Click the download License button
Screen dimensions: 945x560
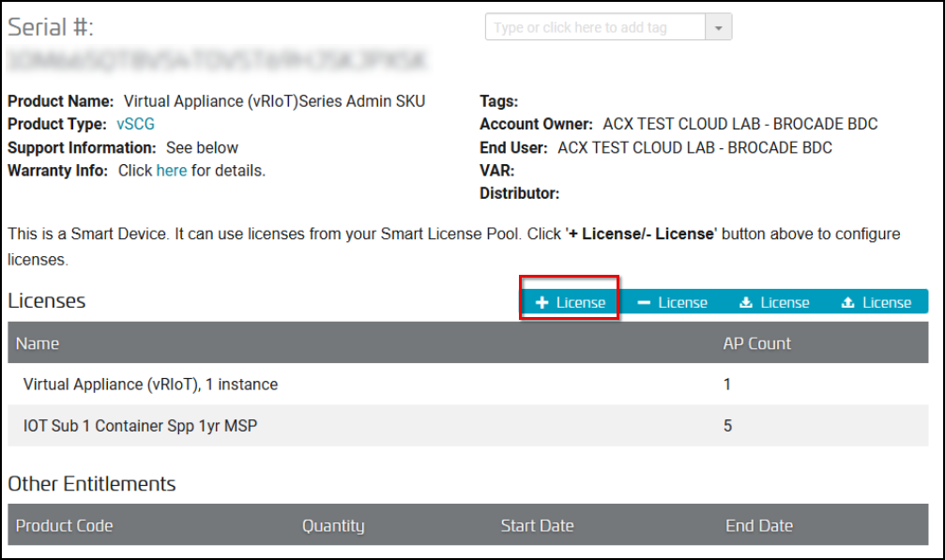[x=774, y=302]
